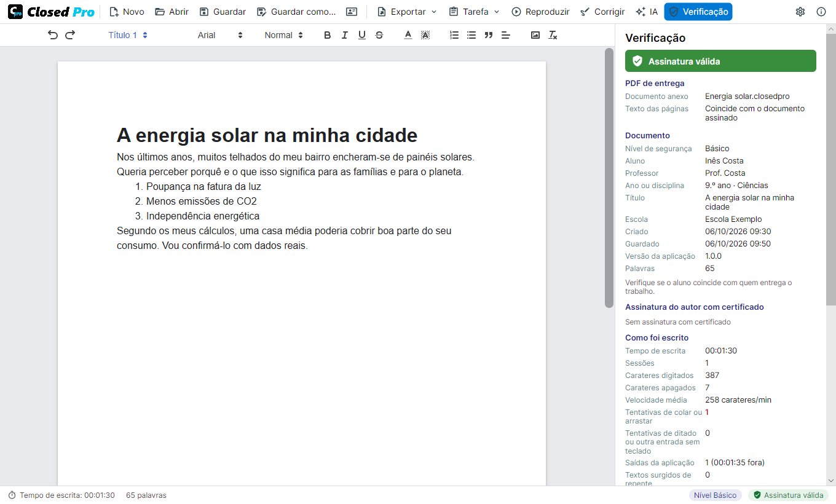Apply blockquote formatting

[489, 35]
